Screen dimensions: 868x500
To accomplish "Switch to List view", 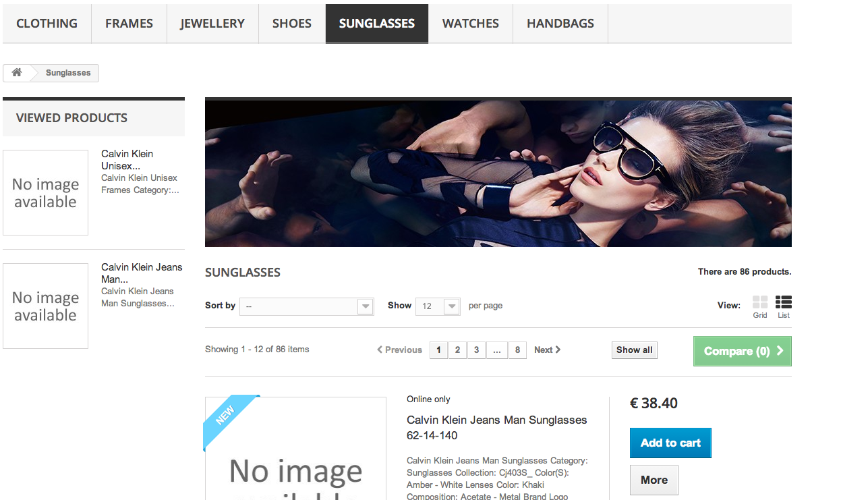I will [x=783, y=307].
